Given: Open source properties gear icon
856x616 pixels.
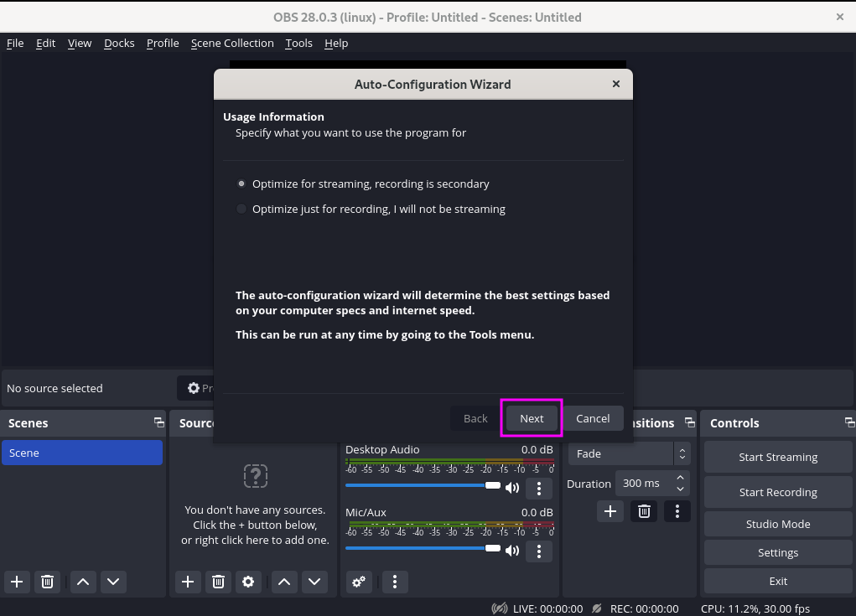Looking at the screenshot, I should coord(248,582).
